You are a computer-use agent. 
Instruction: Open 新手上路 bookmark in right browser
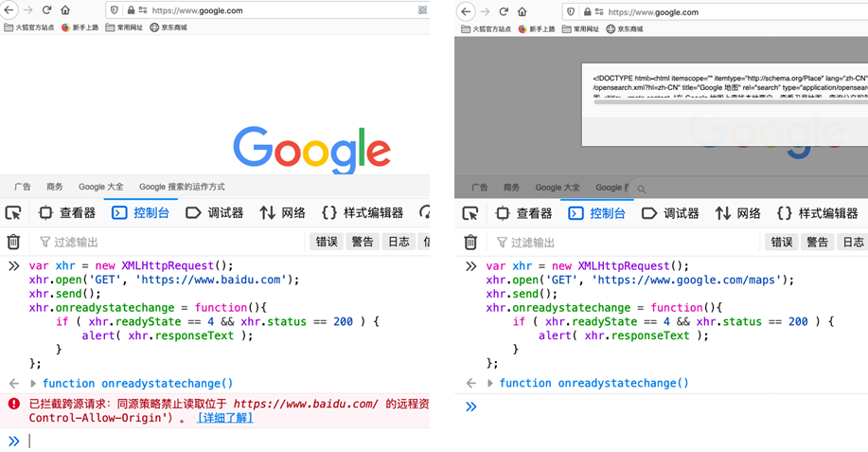(x=537, y=28)
